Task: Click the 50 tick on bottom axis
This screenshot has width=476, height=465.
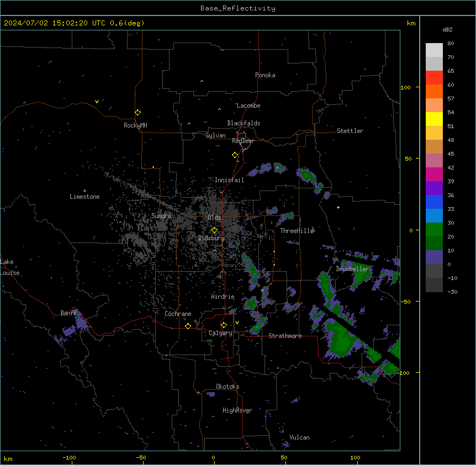Action: (284, 457)
